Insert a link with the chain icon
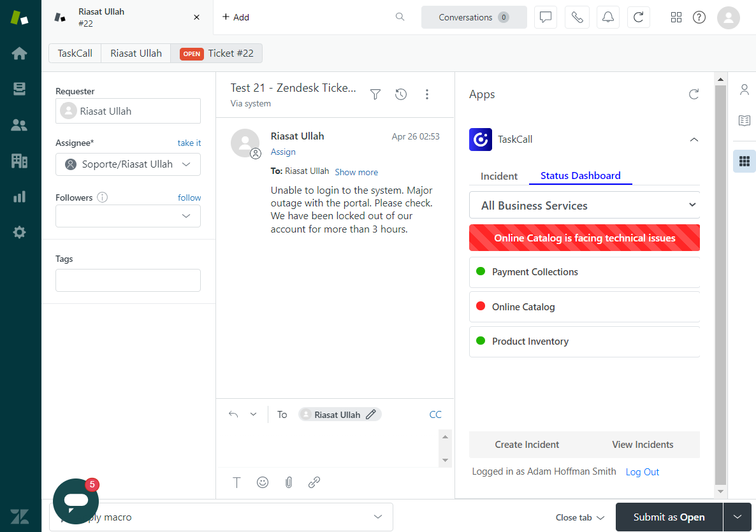The width and height of the screenshot is (756, 532). [314, 482]
